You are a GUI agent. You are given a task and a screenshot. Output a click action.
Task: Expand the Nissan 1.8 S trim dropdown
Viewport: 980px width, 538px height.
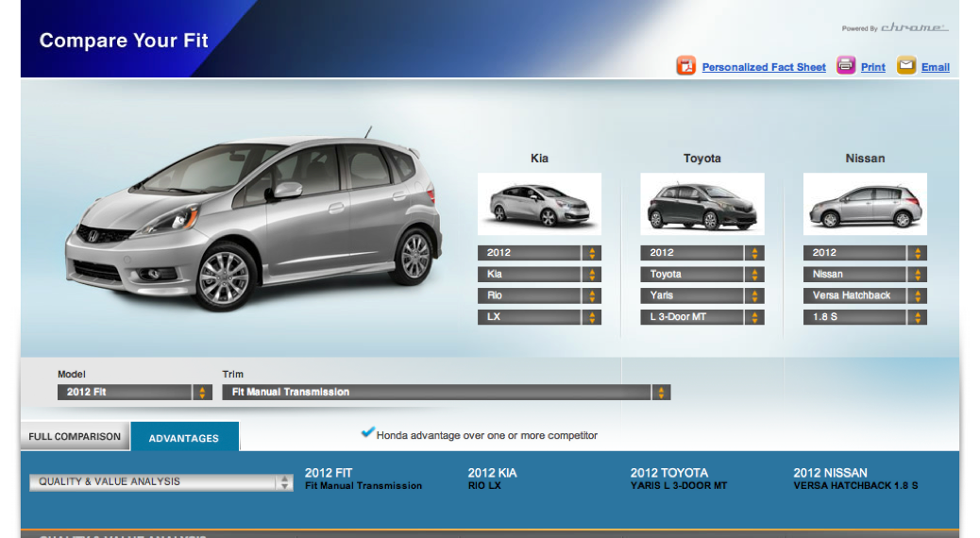(x=865, y=317)
